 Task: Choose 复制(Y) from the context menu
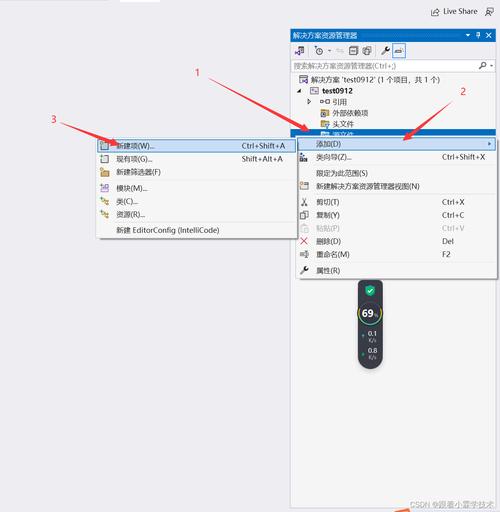pyautogui.click(x=396, y=215)
